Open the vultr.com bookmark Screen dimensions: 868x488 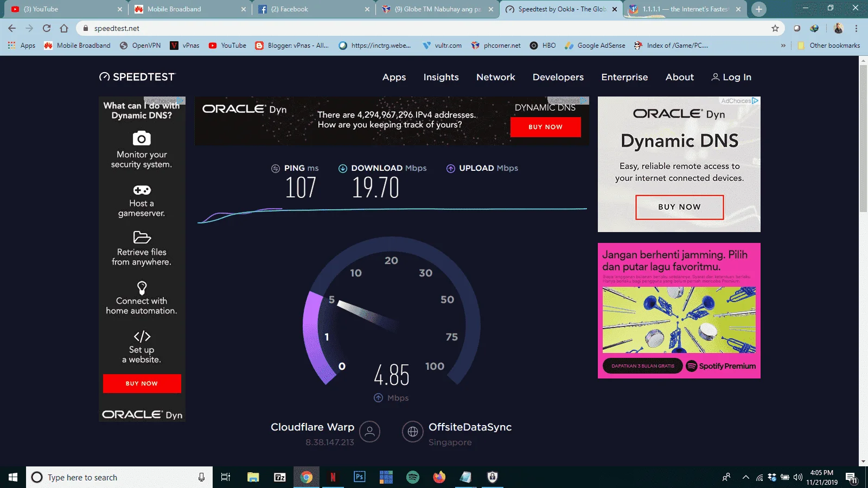click(442, 46)
